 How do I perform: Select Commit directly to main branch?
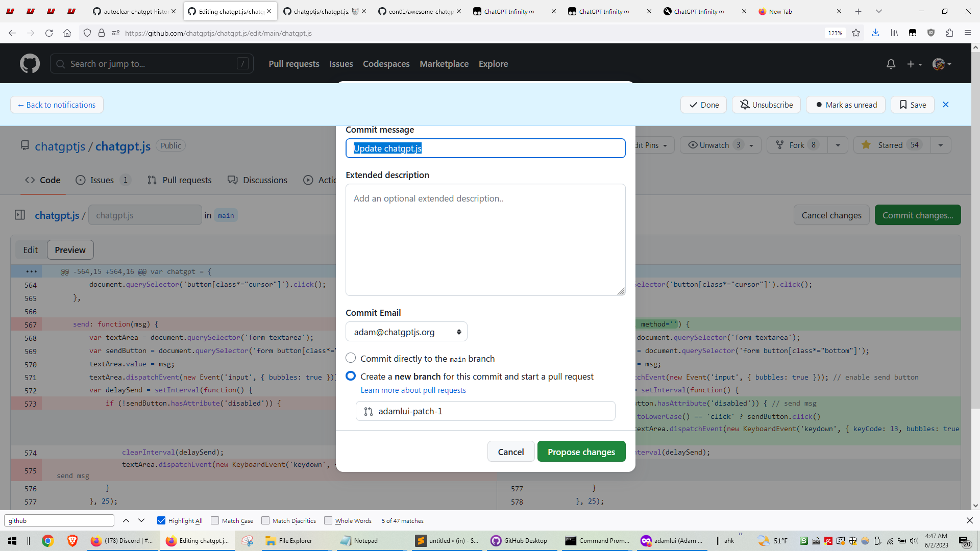coord(351,358)
